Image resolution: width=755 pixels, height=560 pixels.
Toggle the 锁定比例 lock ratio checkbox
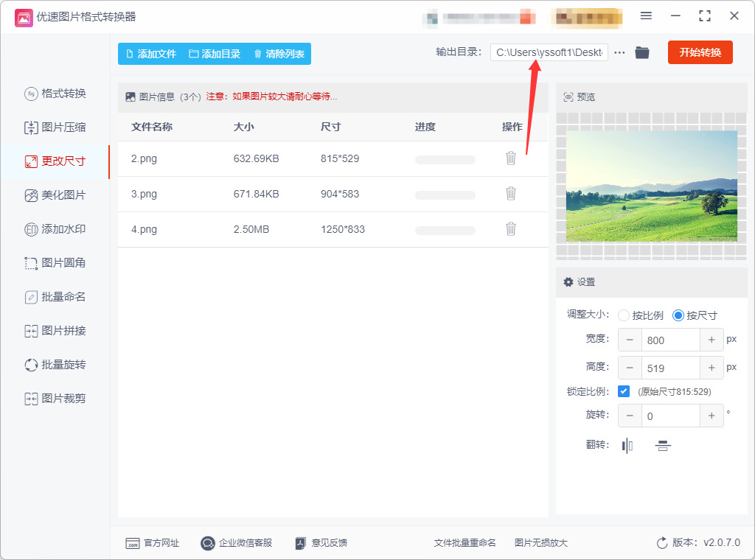[x=624, y=391]
